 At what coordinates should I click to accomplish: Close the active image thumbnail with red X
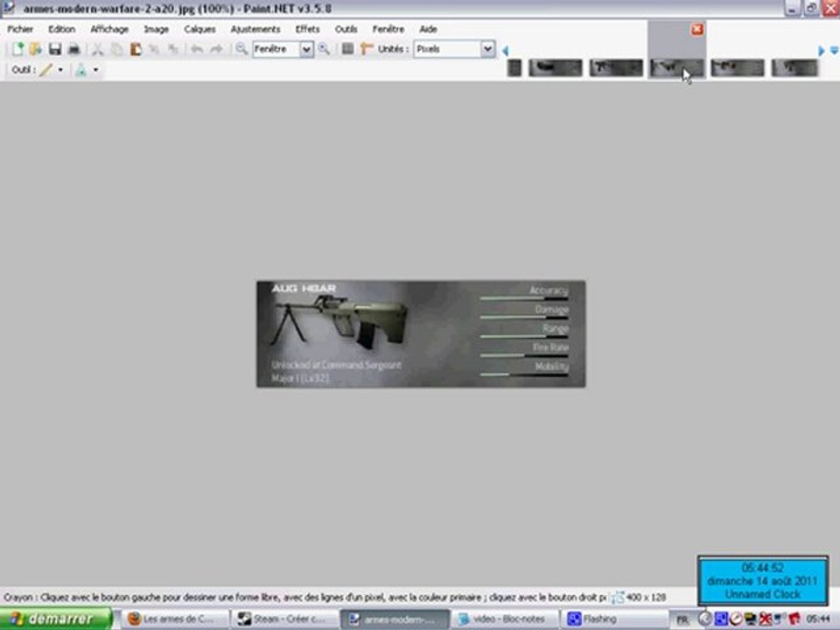(x=697, y=30)
